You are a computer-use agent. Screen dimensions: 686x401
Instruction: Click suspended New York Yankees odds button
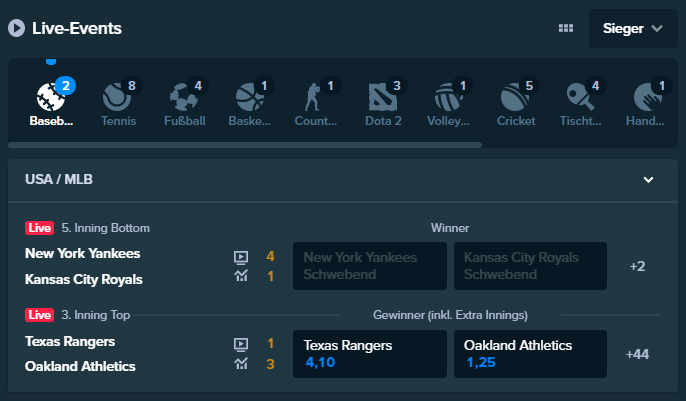[370, 266]
